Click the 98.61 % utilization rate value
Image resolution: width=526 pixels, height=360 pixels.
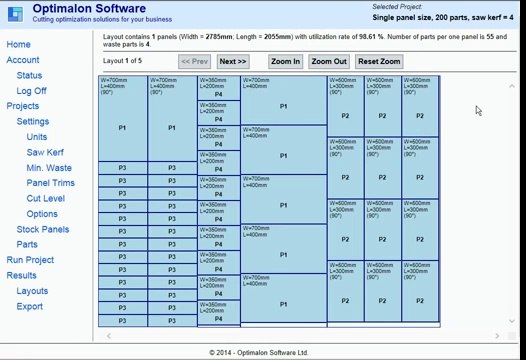(371, 37)
